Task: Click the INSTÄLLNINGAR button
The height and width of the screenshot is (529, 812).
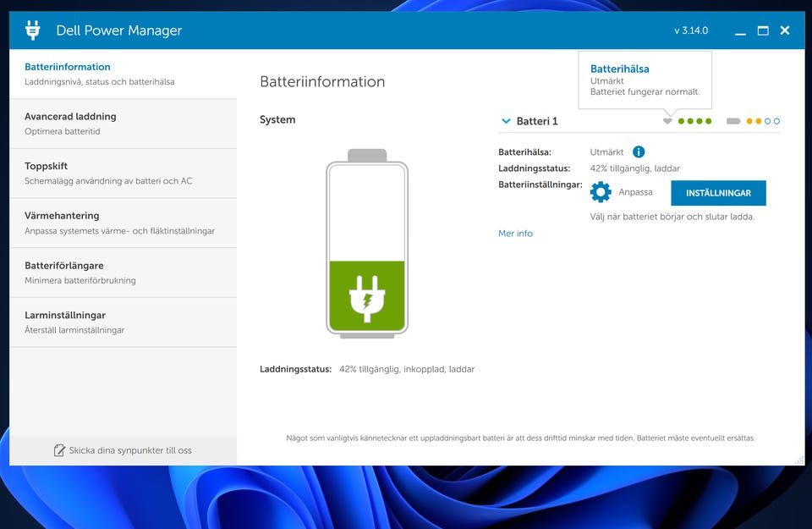Action: 718,193
